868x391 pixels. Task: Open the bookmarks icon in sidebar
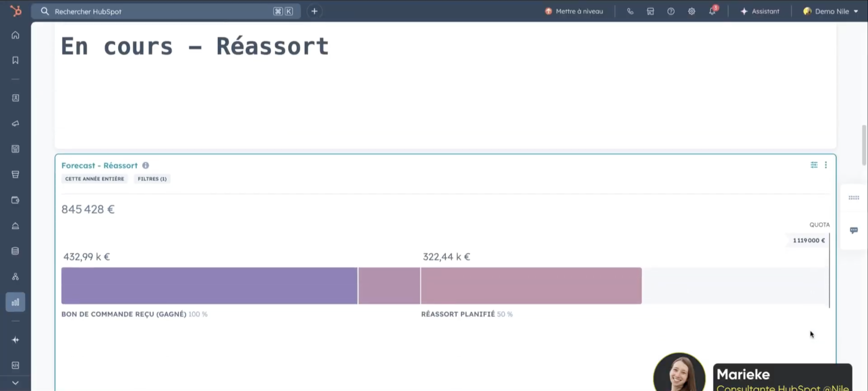pos(15,60)
